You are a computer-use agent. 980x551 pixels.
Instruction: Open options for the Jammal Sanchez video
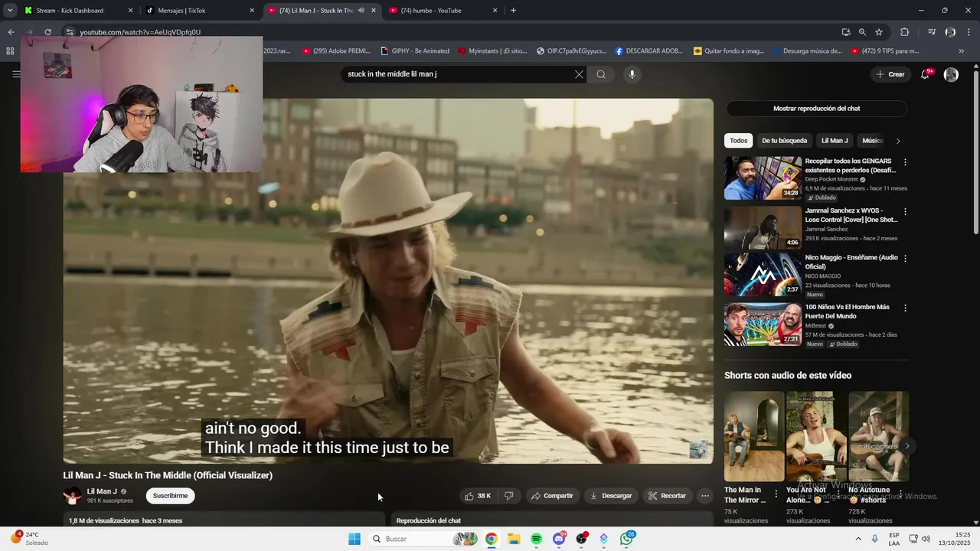(905, 211)
